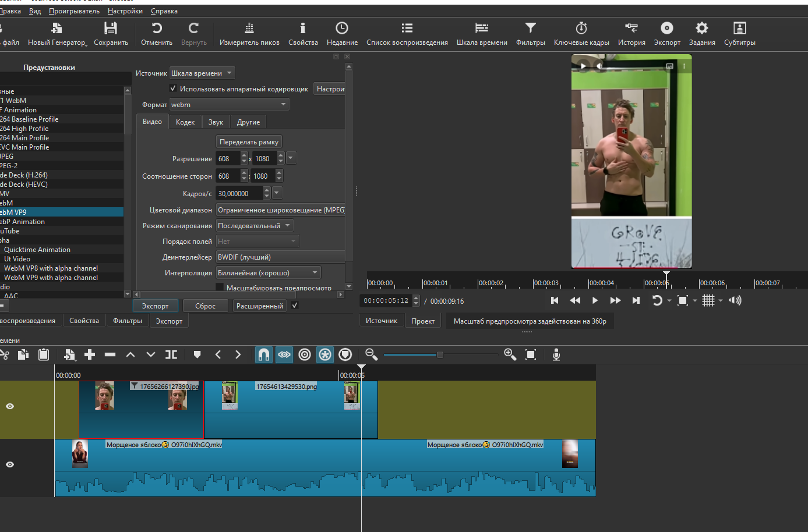This screenshot has width=808, height=532.
Task: Hide the top video track with eye icon
Action: click(10, 406)
